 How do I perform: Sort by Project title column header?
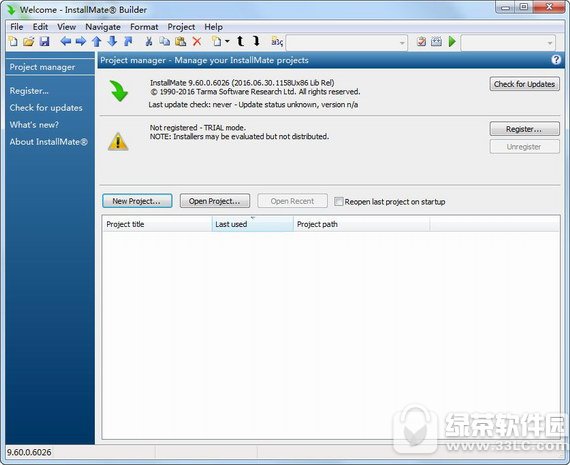tap(157, 224)
